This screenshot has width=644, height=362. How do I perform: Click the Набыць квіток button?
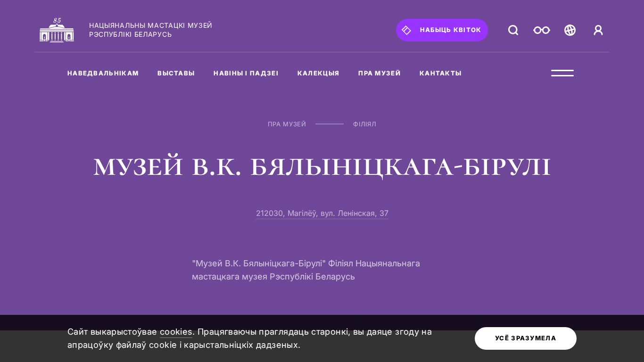click(x=442, y=30)
